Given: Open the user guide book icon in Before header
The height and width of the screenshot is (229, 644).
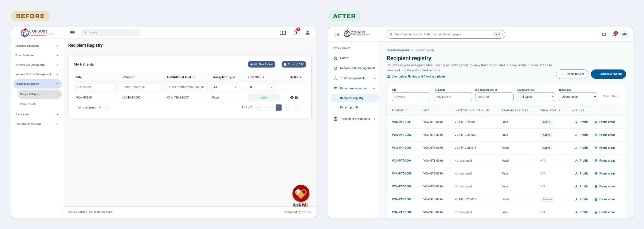Looking at the screenshot, I should [x=283, y=33].
